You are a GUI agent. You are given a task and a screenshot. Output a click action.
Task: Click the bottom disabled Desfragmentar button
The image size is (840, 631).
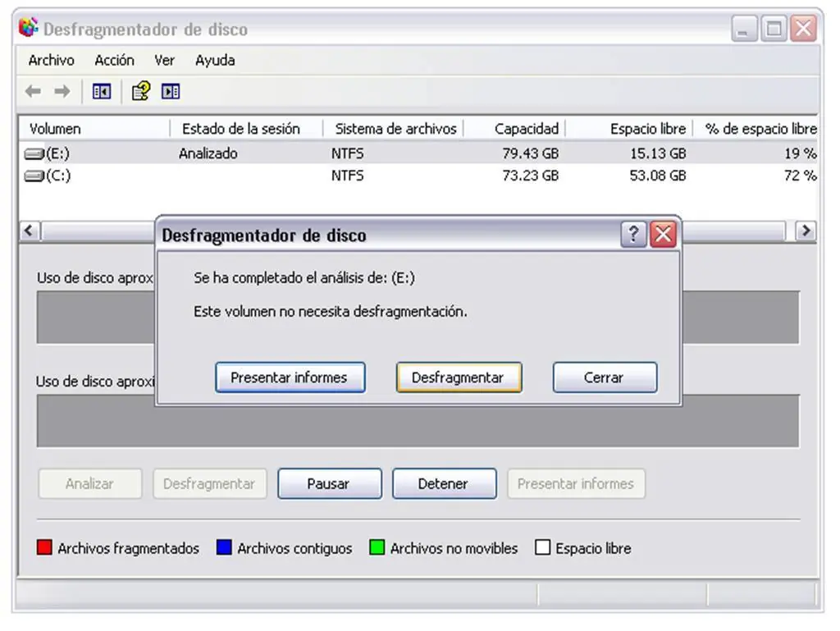tap(209, 483)
